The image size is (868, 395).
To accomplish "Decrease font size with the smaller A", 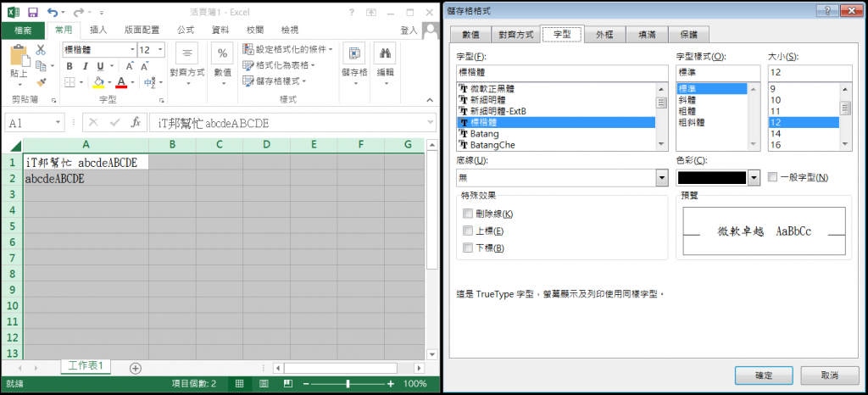I will click(x=144, y=66).
